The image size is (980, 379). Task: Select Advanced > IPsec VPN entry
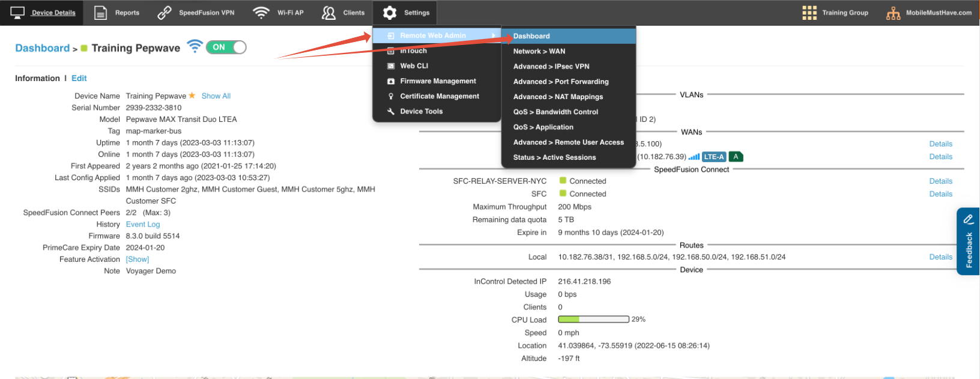(x=569, y=66)
